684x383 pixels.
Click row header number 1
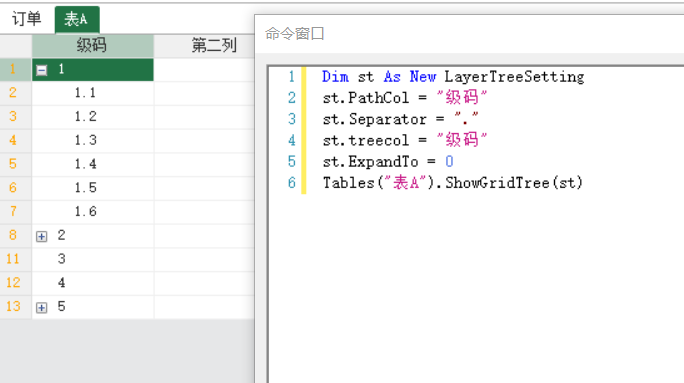(x=16, y=69)
